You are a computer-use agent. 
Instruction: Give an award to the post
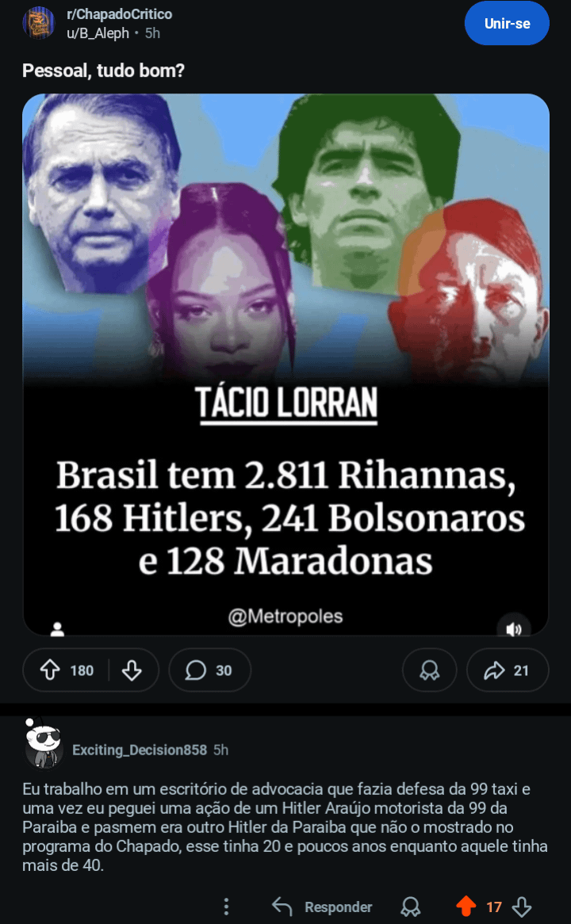(429, 670)
